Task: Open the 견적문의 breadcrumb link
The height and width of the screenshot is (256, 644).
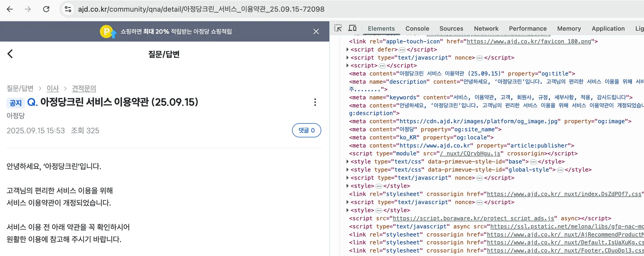Action: tap(84, 88)
